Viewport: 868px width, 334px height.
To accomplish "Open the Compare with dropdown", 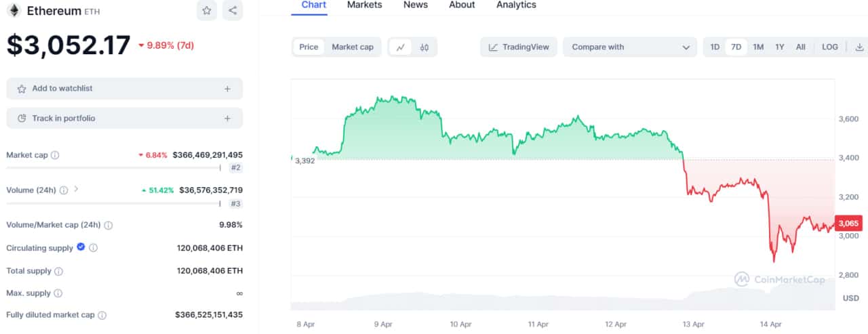I will 629,47.
